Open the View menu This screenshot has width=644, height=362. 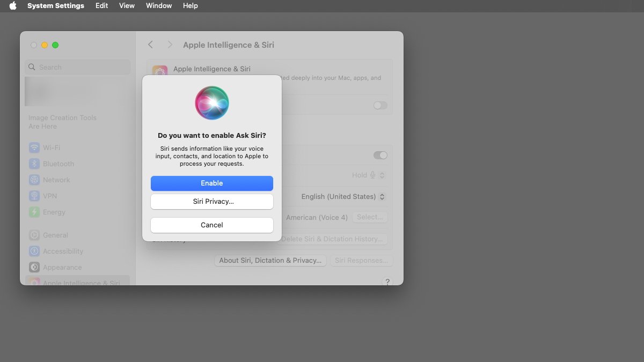pyautogui.click(x=127, y=6)
